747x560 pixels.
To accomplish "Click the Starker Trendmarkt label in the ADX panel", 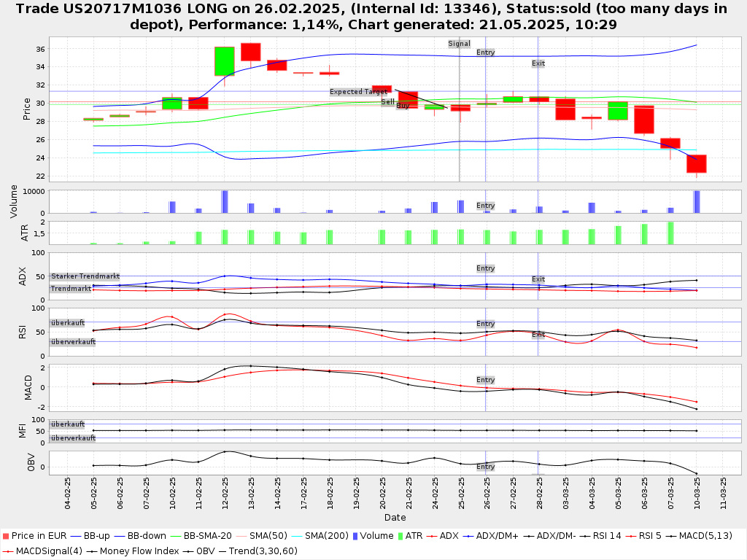I will [x=85, y=276].
